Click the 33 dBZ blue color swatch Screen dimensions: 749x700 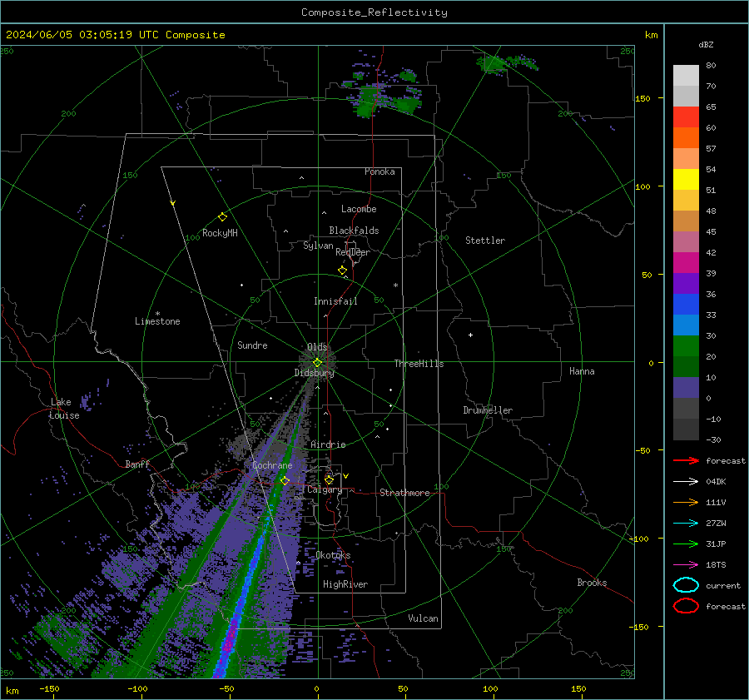click(686, 304)
